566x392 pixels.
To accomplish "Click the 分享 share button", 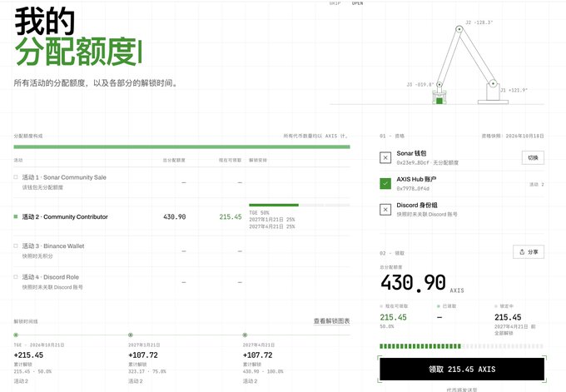I will [529, 252].
